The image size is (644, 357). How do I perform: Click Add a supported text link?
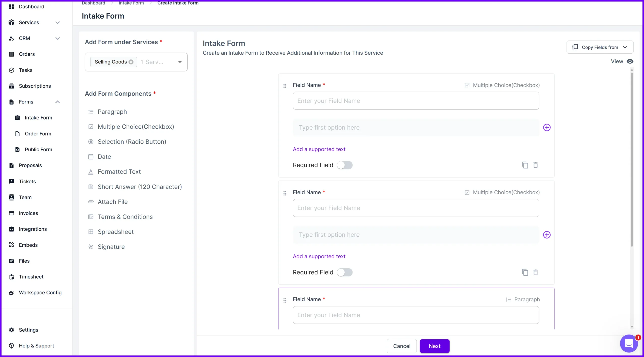[319, 149]
